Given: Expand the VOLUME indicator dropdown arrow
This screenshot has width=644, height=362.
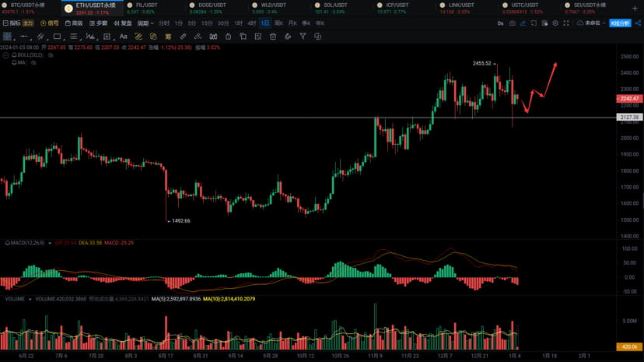Looking at the screenshot, I should tap(30, 299).
